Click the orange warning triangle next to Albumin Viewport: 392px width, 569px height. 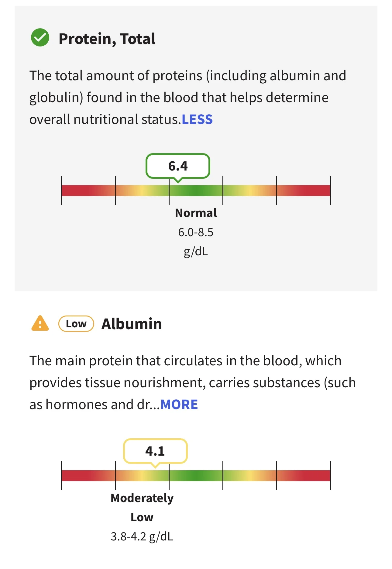point(40,323)
